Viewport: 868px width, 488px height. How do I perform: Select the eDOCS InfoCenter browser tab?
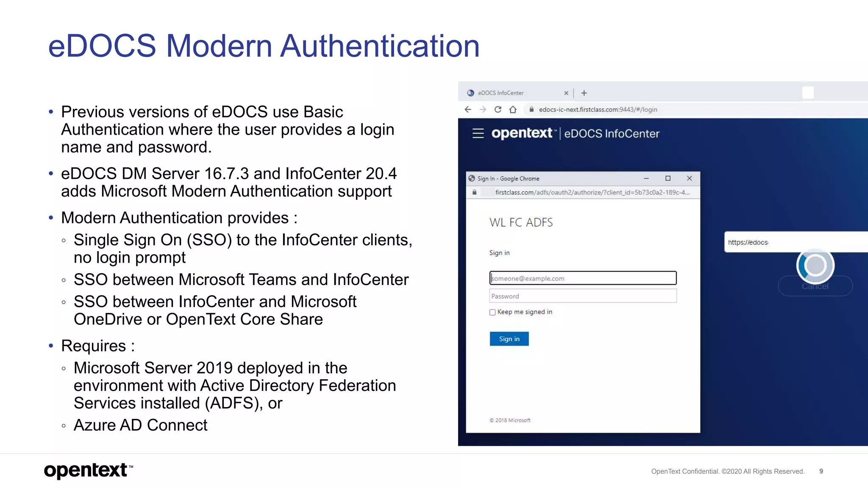pyautogui.click(x=518, y=93)
